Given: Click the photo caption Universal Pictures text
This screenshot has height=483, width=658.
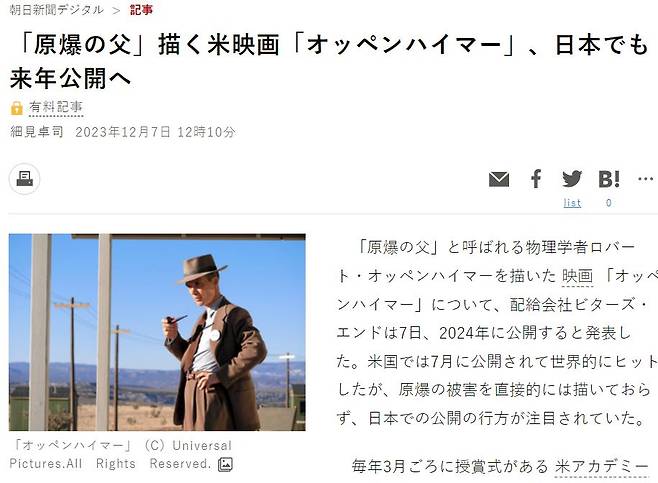Looking at the screenshot, I should tap(121, 454).
